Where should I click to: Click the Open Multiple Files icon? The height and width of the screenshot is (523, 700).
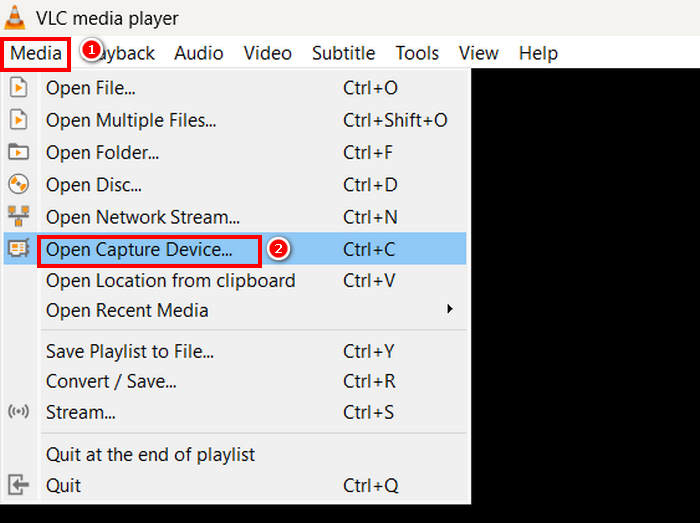tap(18, 120)
